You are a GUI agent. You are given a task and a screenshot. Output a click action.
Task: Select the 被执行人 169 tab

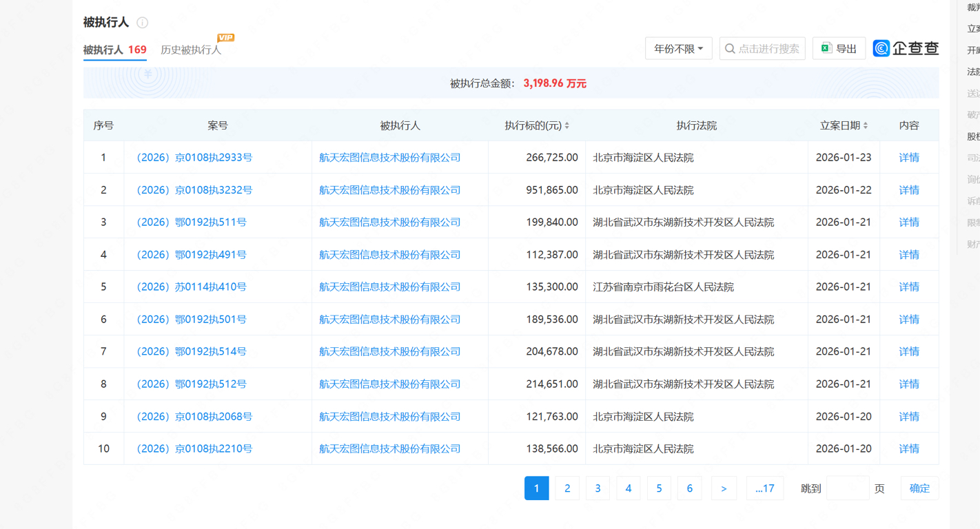click(114, 50)
